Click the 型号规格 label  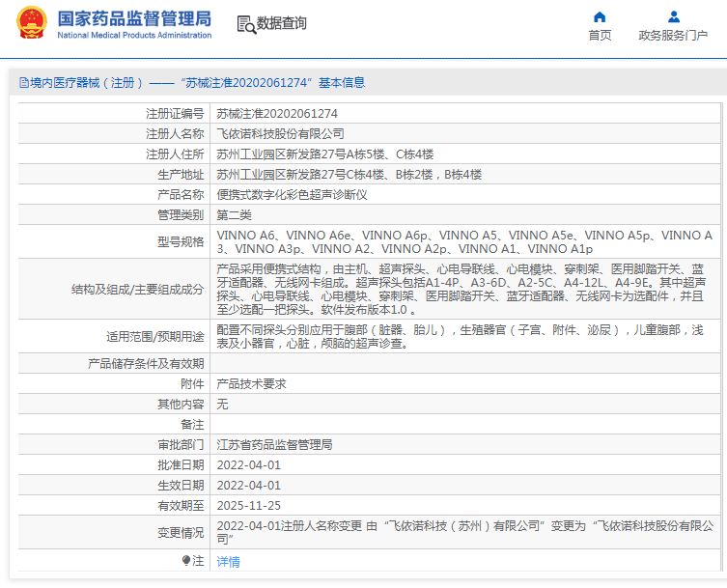181,242
